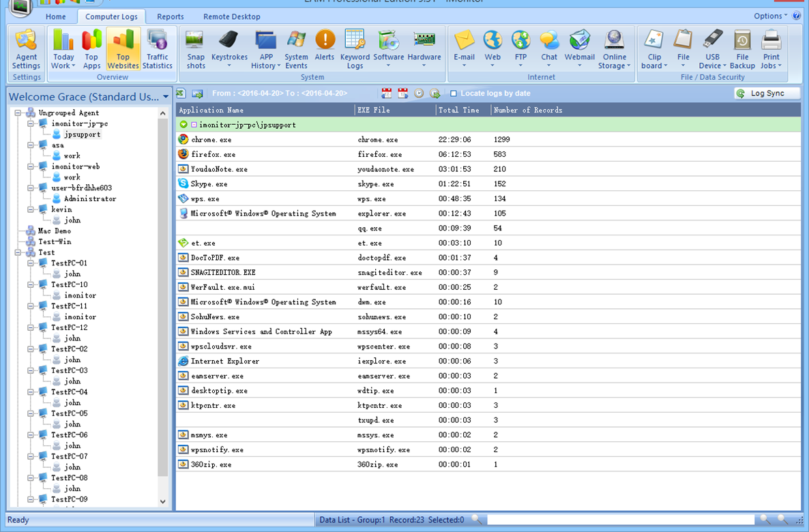The width and height of the screenshot is (809, 532).
Task: Click the Log Sync button
Action: pyautogui.click(x=767, y=93)
